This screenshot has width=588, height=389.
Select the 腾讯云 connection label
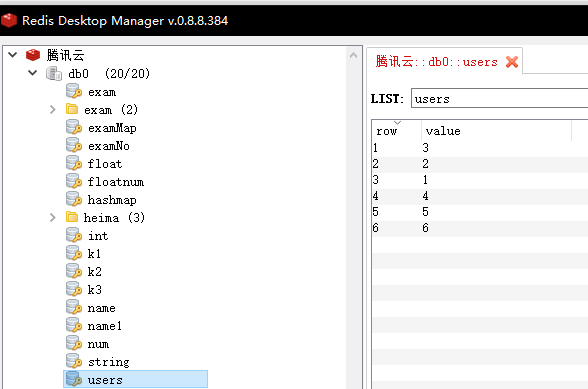(x=65, y=55)
